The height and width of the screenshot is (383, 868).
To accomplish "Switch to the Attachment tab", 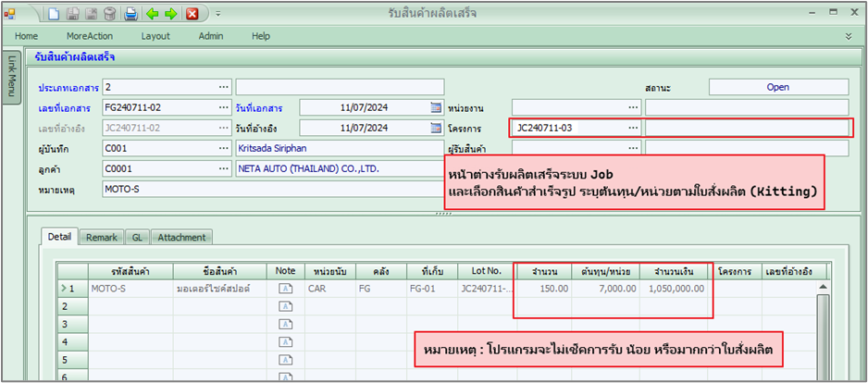I will [x=182, y=237].
